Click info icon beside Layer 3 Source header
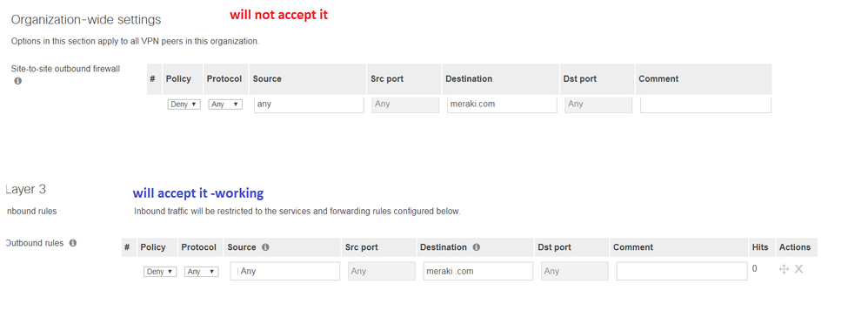This screenshot has width=868, height=324. point(265,247)
